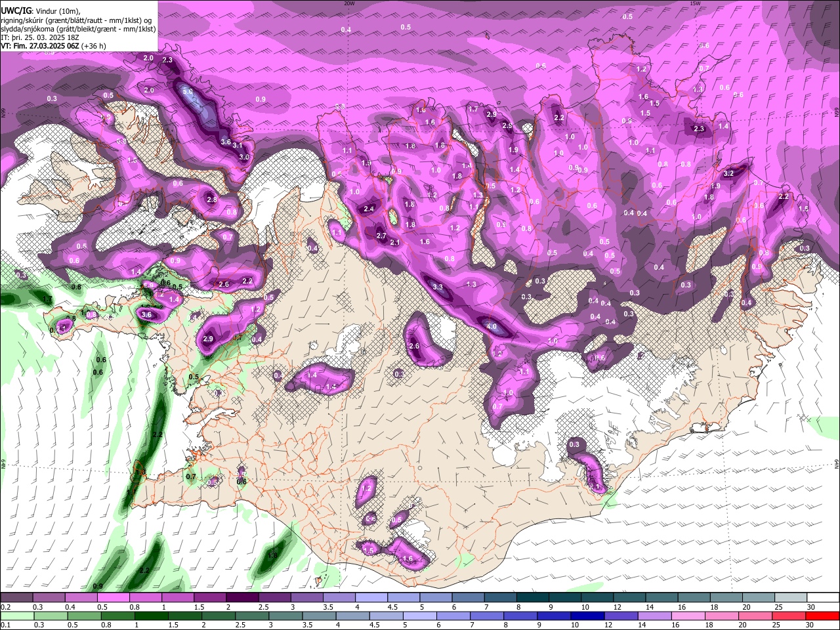Click the darkest green 1 rain legend swatch

(152, 616)
